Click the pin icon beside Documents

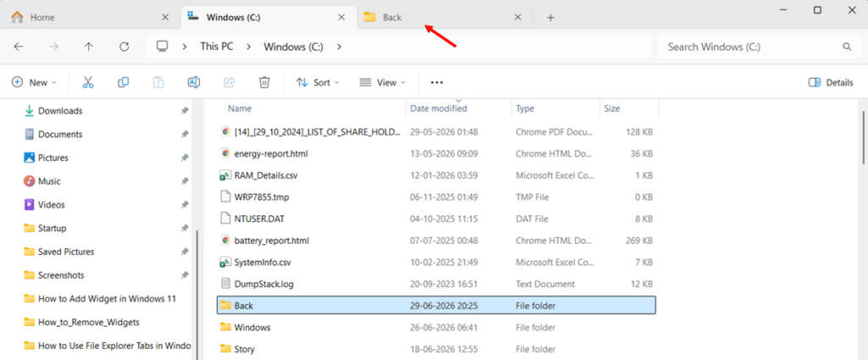(x=184, y=135)
